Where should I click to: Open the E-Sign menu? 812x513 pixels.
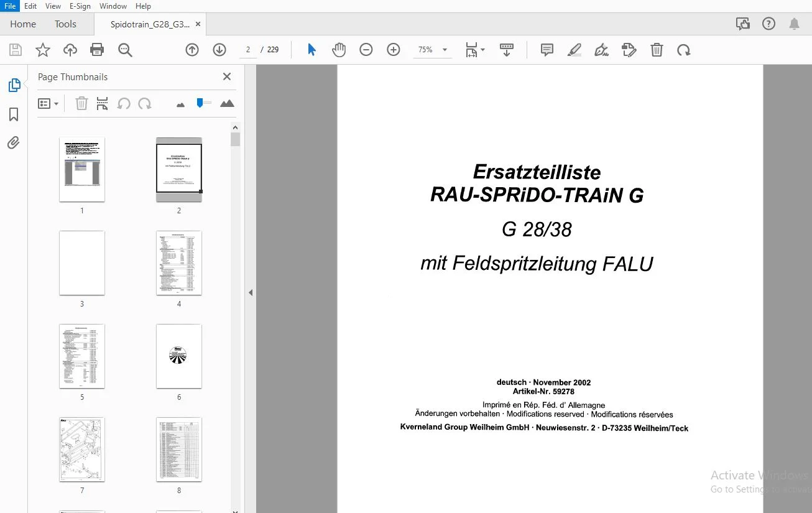(81, 6)
